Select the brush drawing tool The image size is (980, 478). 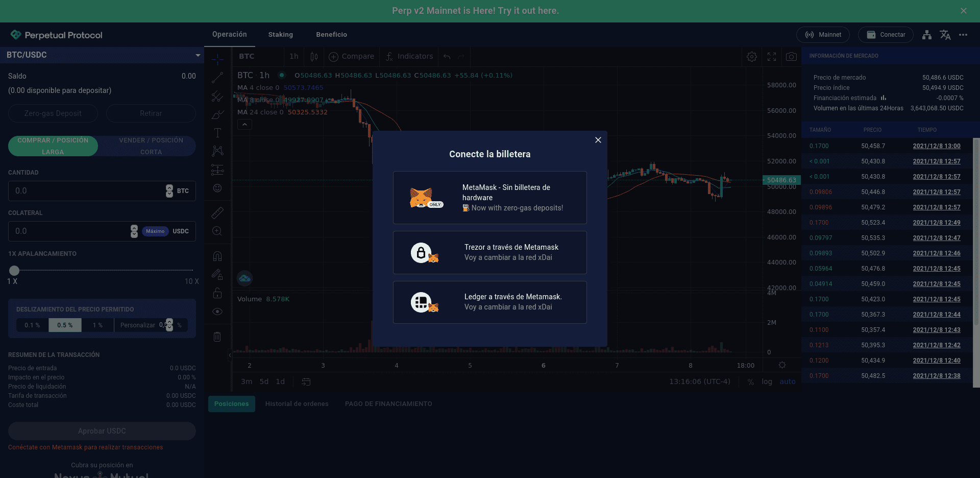217,114
